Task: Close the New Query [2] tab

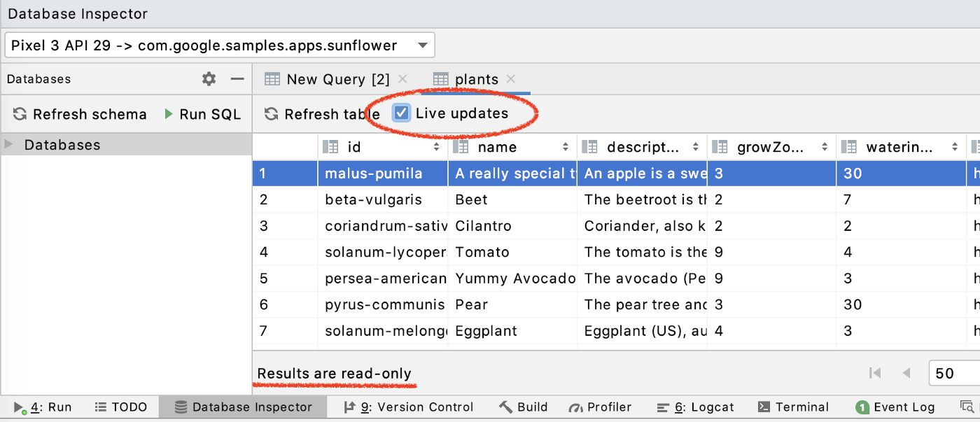Action: [x=402, y=79]
